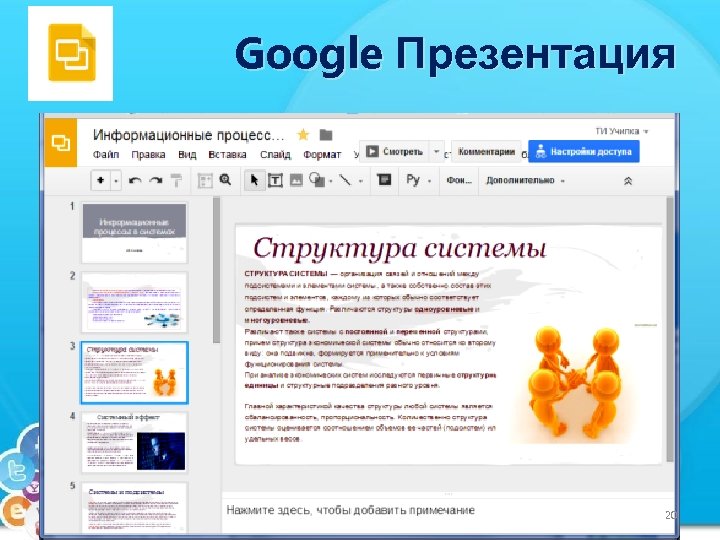Screen dimensions: 720x540
Task: Click the Структура системы slide title
Action: click(x=399, y=248)
